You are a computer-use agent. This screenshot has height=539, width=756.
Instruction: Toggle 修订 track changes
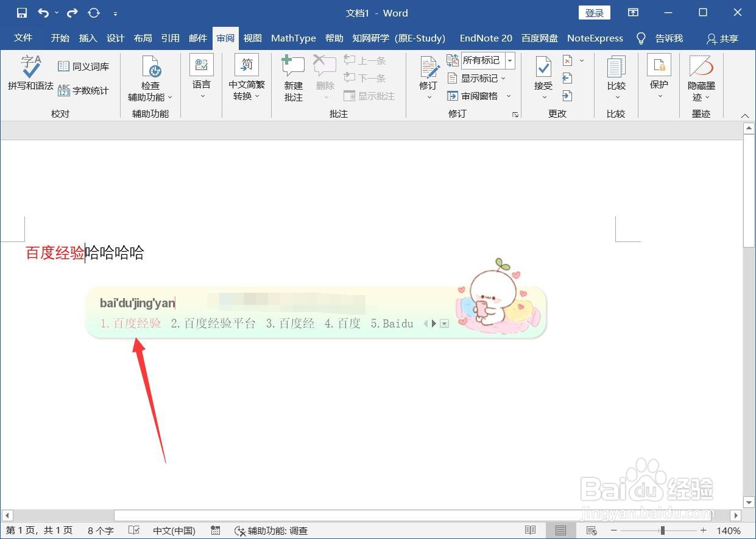point(428,72)
